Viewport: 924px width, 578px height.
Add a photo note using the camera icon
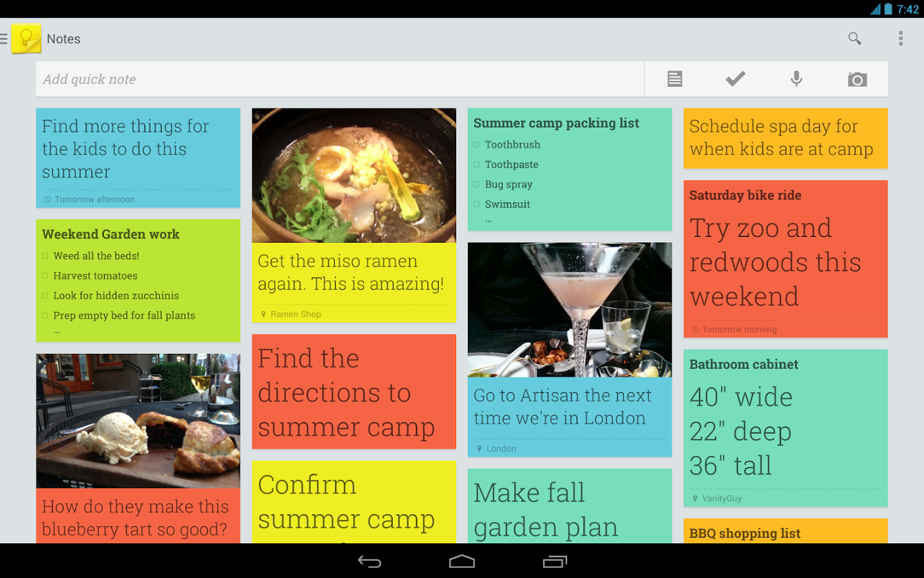point(857,79)
